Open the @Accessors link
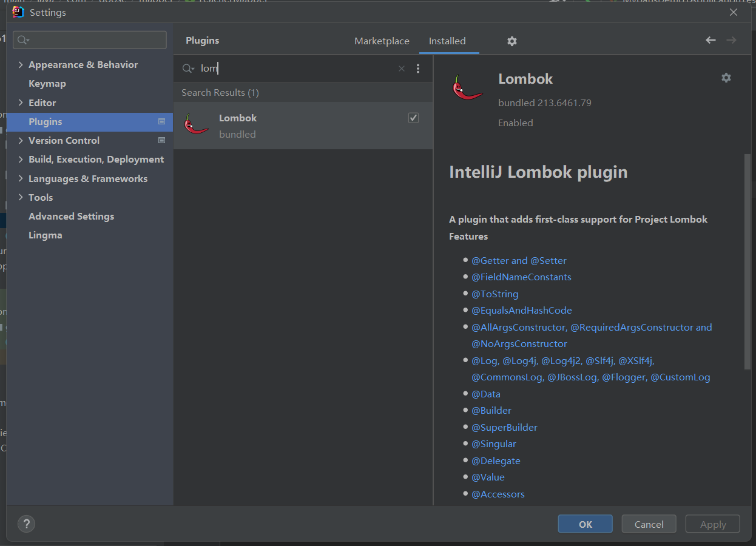The width and height of the screenshot is (756, 546). [x=498, y=494]
